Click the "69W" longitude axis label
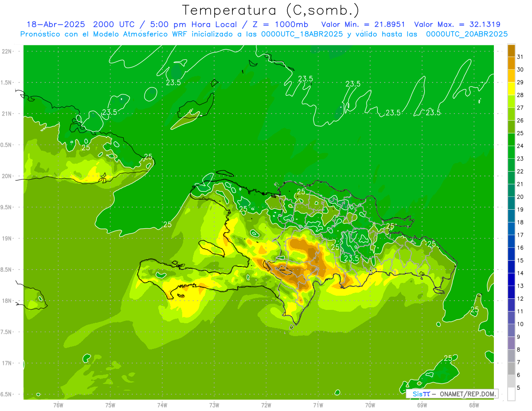 [422, 405]
